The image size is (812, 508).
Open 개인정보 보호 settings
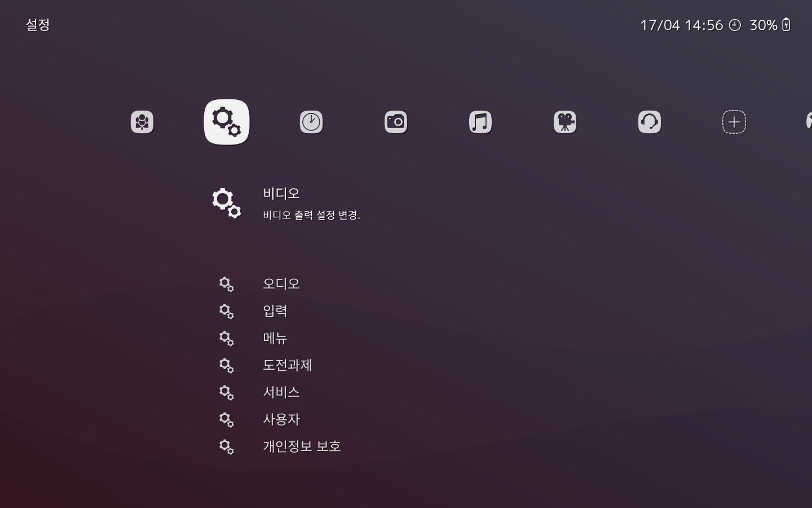[x=302, y=446]
